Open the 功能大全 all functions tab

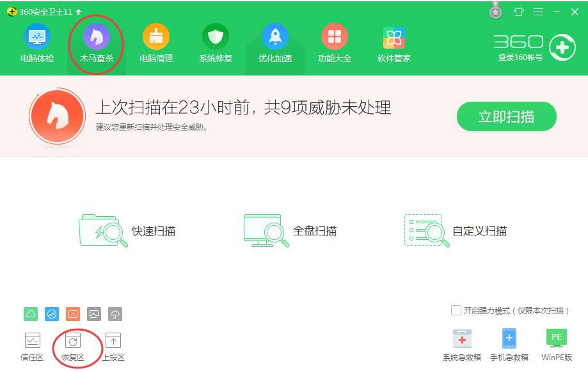[335, 43]
